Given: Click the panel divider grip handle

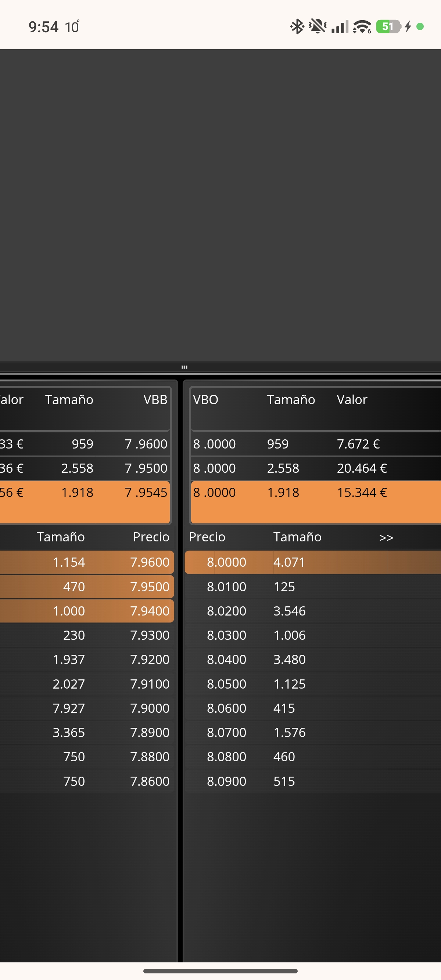Looking at the screenshot, I should [184, 367].
